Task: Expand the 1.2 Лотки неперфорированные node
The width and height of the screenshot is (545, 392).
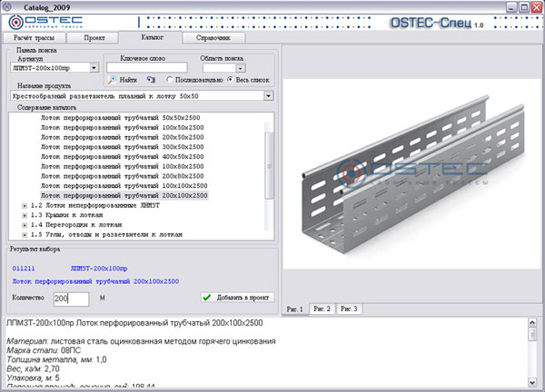Action: [x=23, y=205]
